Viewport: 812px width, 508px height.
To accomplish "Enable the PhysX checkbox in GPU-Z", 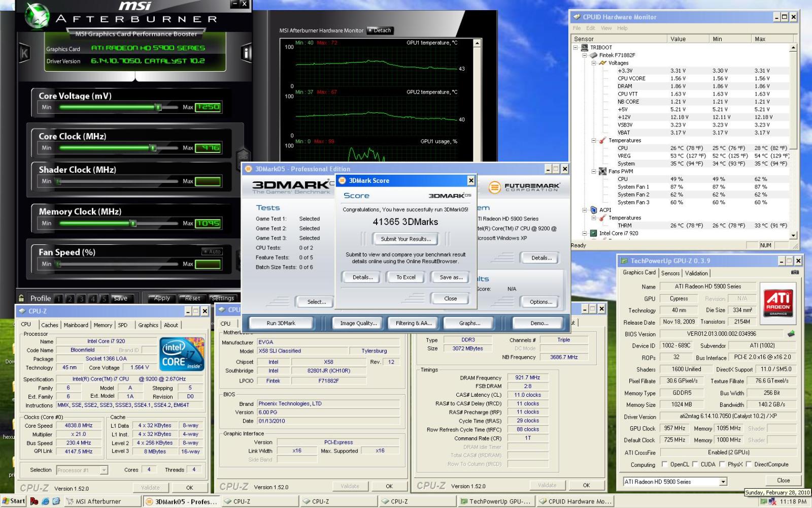I will 722,464.
